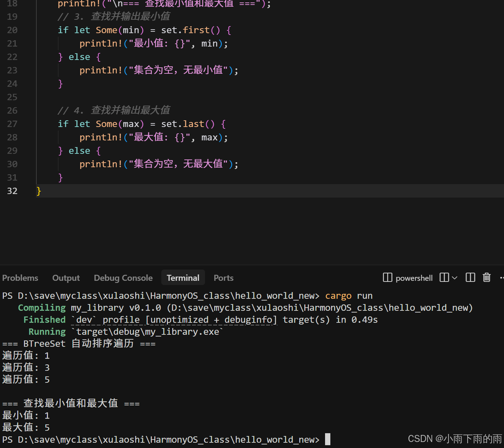Click the closing yellow brace on line 32
This screenshot has width=504, height=448.
point(39,191)
